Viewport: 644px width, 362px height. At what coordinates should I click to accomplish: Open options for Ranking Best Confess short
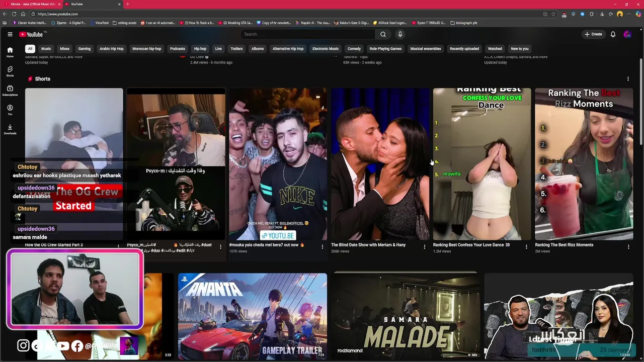526,247
